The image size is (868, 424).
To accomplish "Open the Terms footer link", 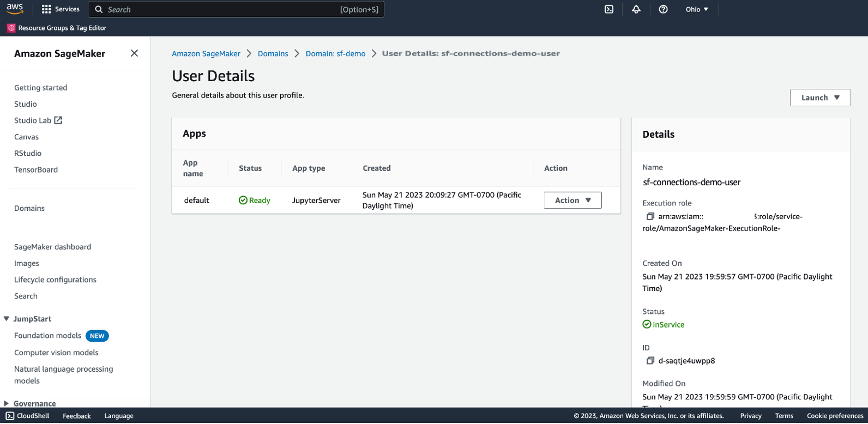I will coord(785,416).
